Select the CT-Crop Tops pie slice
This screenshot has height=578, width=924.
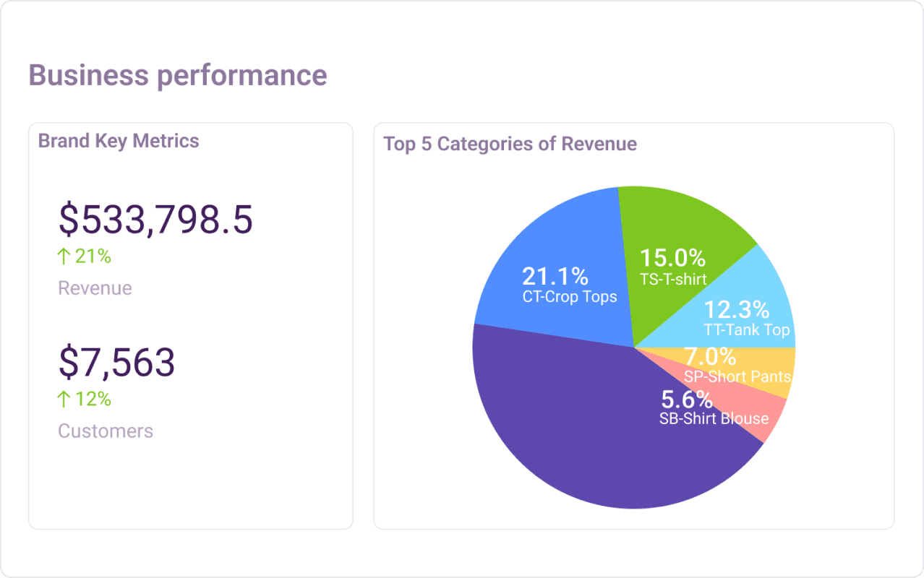point(557,275)
